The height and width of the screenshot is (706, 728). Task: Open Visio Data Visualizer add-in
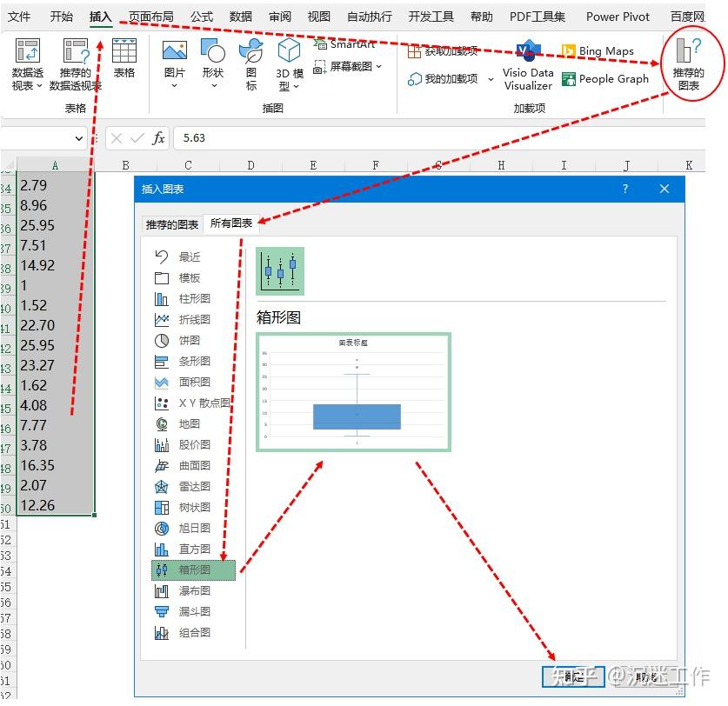(x=528, y=65)
